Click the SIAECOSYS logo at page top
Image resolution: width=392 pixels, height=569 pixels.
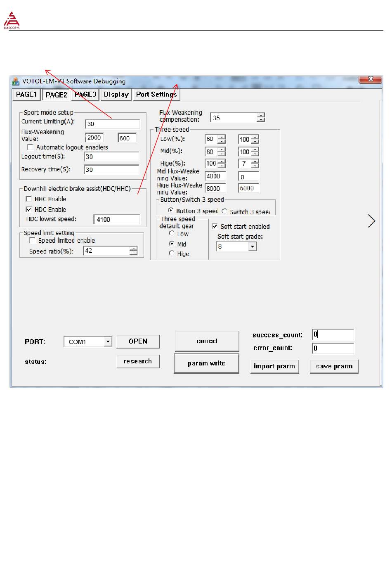click(12, 20)
